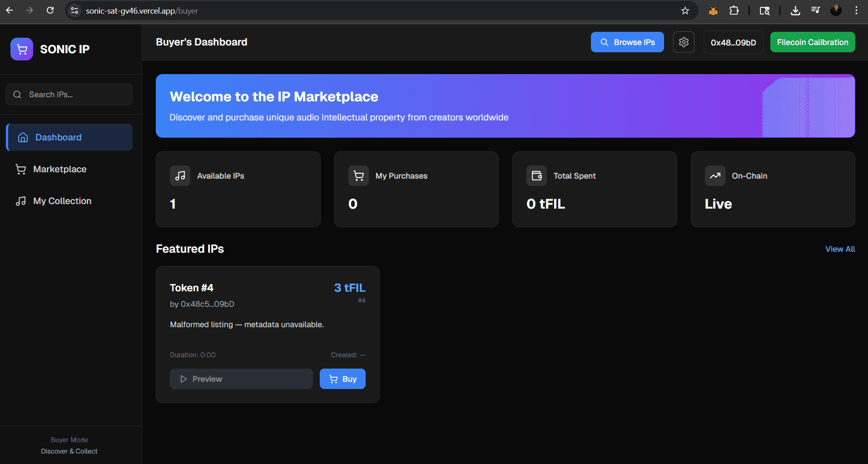Click the 3 tFIL price text

pyautogui.click(x=350, y=288)
